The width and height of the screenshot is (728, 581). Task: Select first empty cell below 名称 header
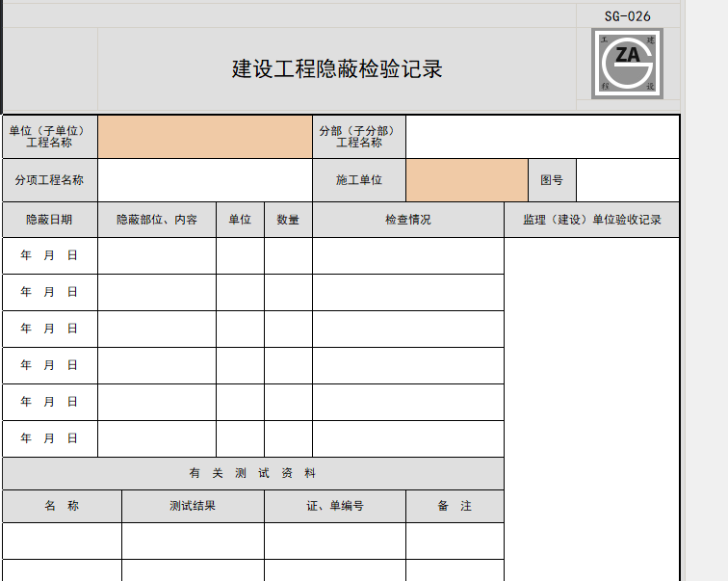tap(62, 541)
